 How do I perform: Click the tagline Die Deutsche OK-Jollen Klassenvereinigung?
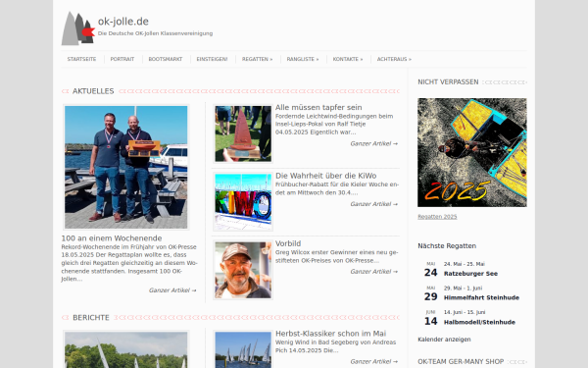[x=155, y=33]
